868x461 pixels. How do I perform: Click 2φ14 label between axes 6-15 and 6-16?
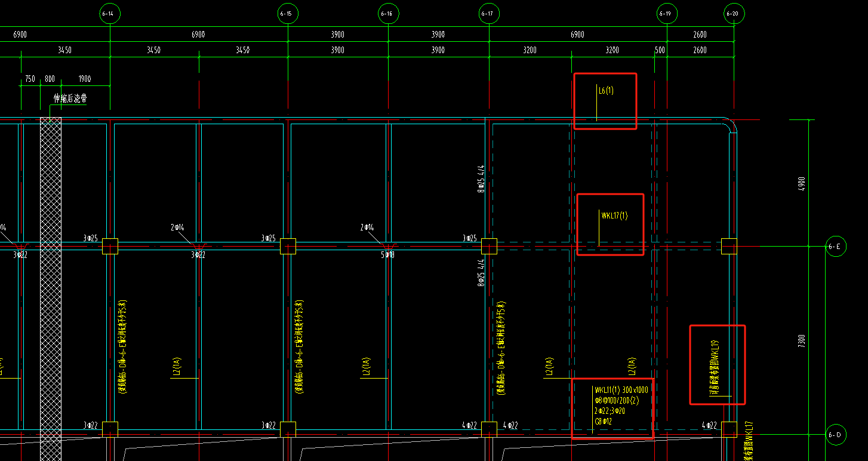pos(367,228)
